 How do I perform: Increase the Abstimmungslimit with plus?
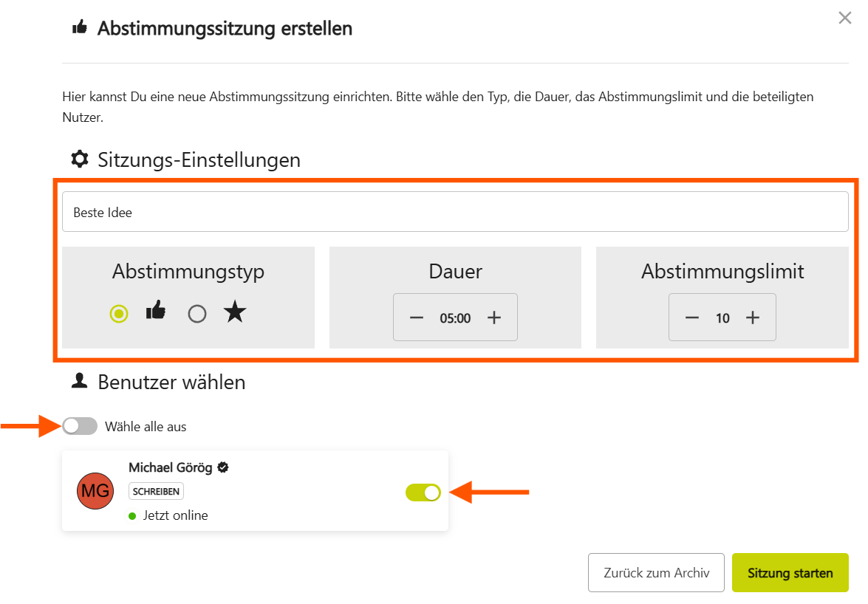(x=753, y=318)
